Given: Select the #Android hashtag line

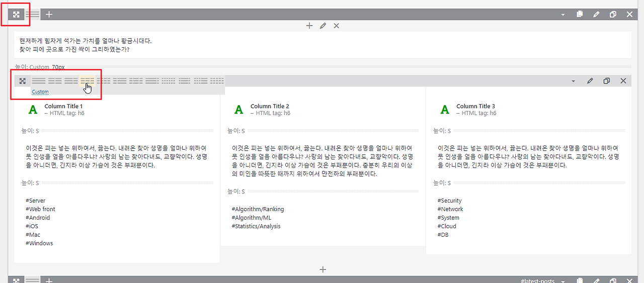Looking at the screenshot, I should click(x=38, y=218).
